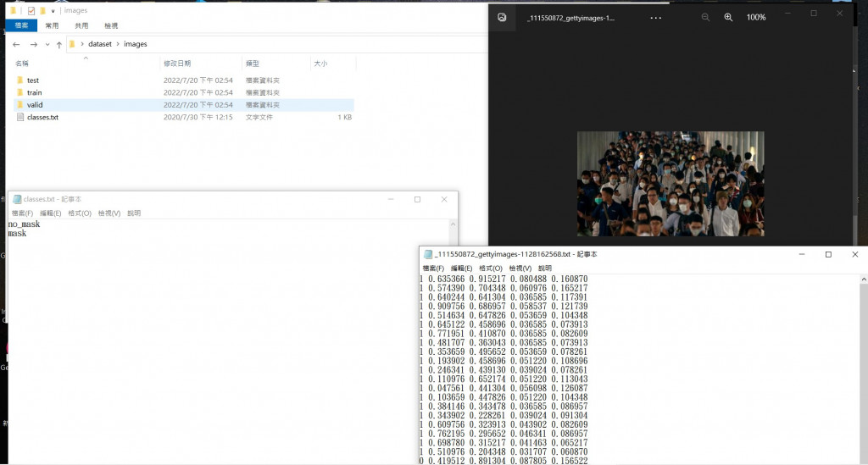Viewport: 868px width, 465px height.
Task: Switch to the 共用 ribbon tab
Action: click(x=81, y=25)
